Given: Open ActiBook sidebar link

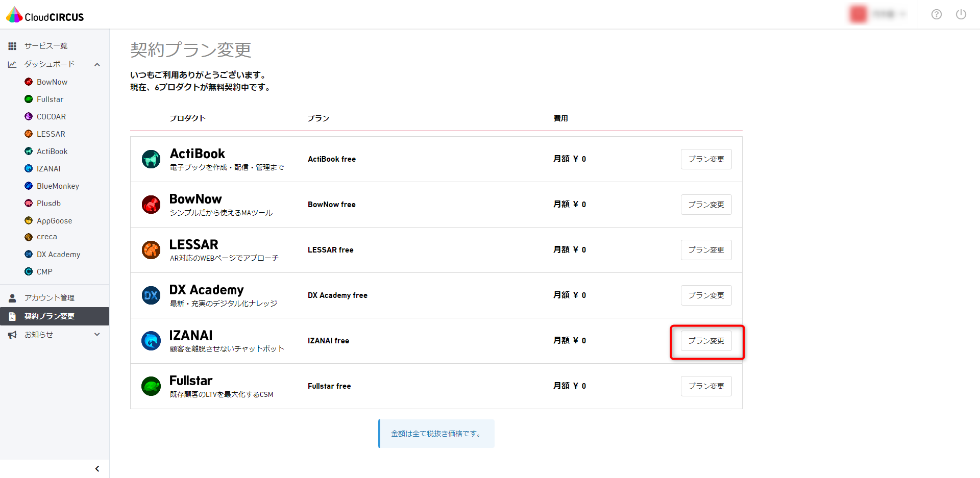Looking at the screenshot, I should [52, 152].
